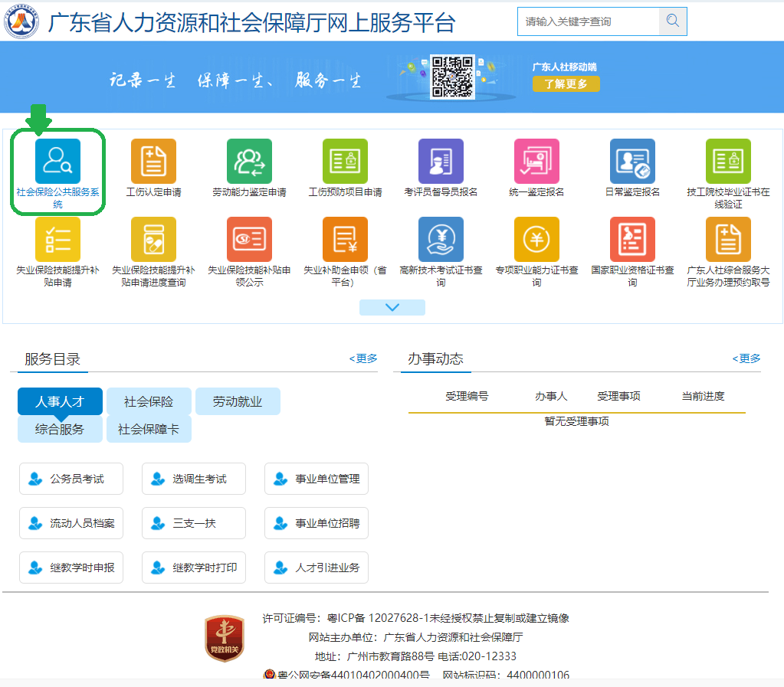Open 高新技术考试证书查询
This screenshot has height=687, width=784.
coord(440,239)
